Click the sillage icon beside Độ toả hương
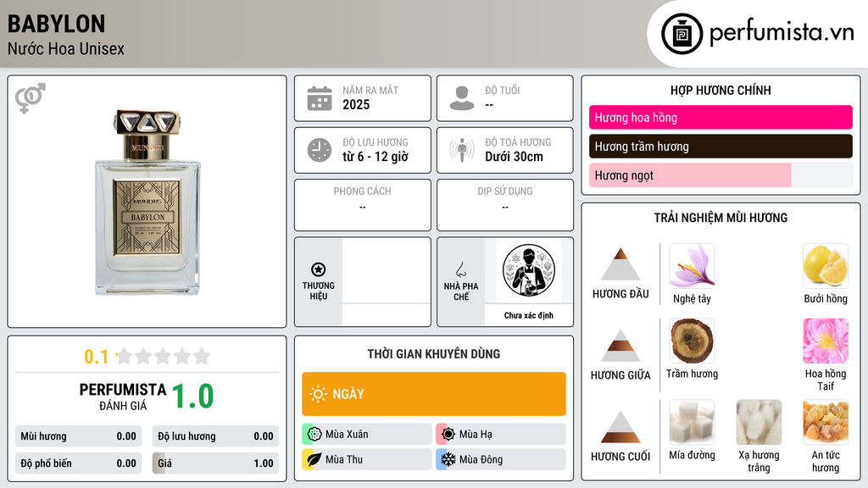Viewport: 868px width, 488px height. [462, 150]
